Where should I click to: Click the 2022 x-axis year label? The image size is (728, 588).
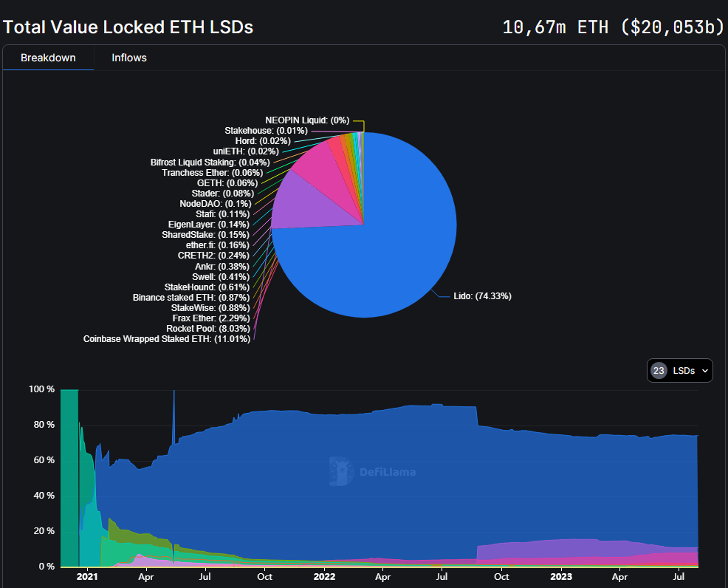pos(324,577)
